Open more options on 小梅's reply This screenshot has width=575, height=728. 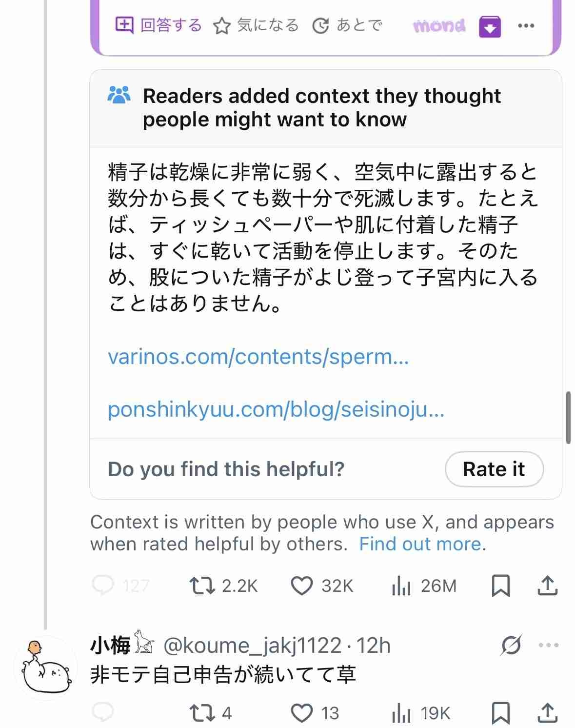click(549, 645)
